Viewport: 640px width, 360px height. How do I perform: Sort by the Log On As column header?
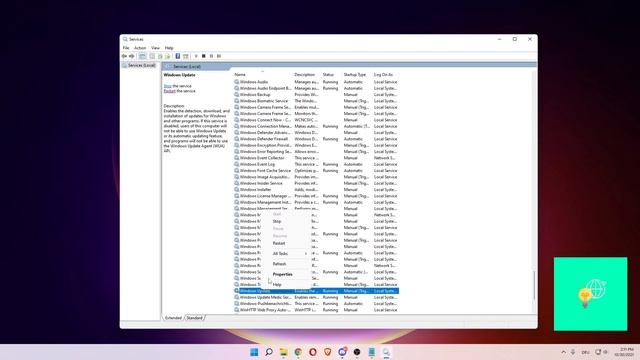tap(385, 75)
